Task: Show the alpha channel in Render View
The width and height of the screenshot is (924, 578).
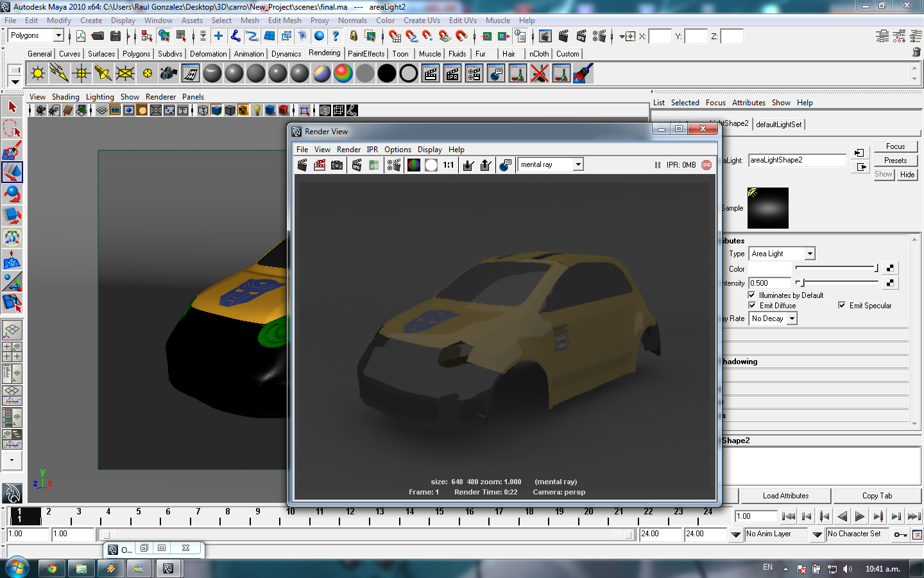Action: pos(431,165)
